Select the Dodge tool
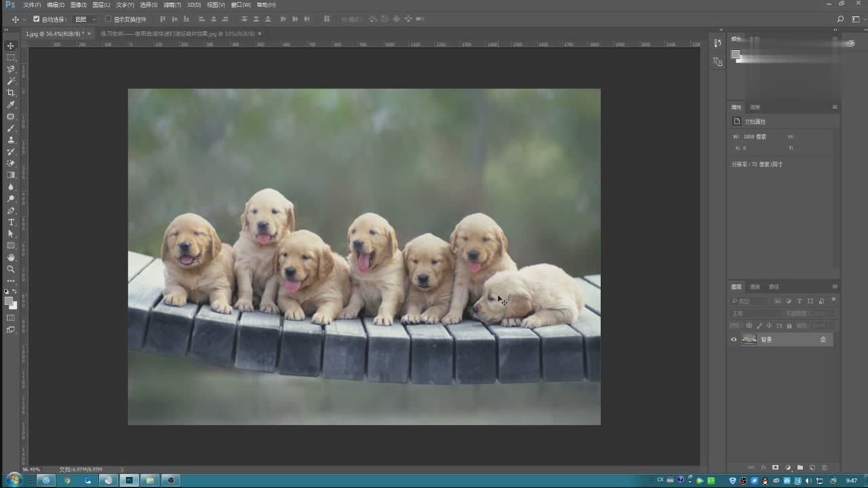This screenshot has width=868, height=488. pos(11,199)
